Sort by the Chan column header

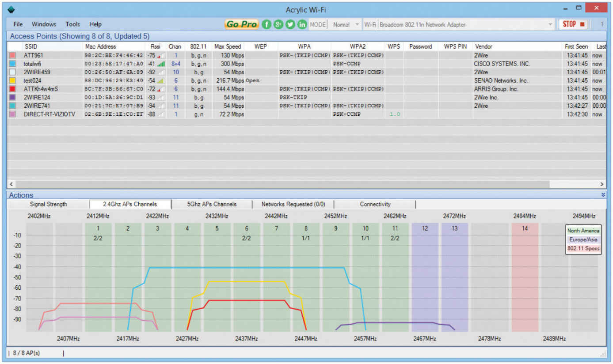click(x=175, y=46)
